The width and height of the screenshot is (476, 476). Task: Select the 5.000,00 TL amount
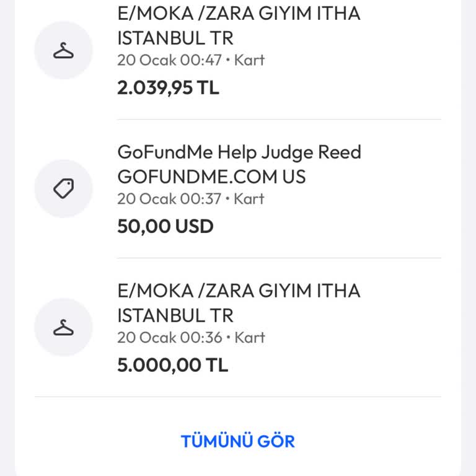coord(172,365)
